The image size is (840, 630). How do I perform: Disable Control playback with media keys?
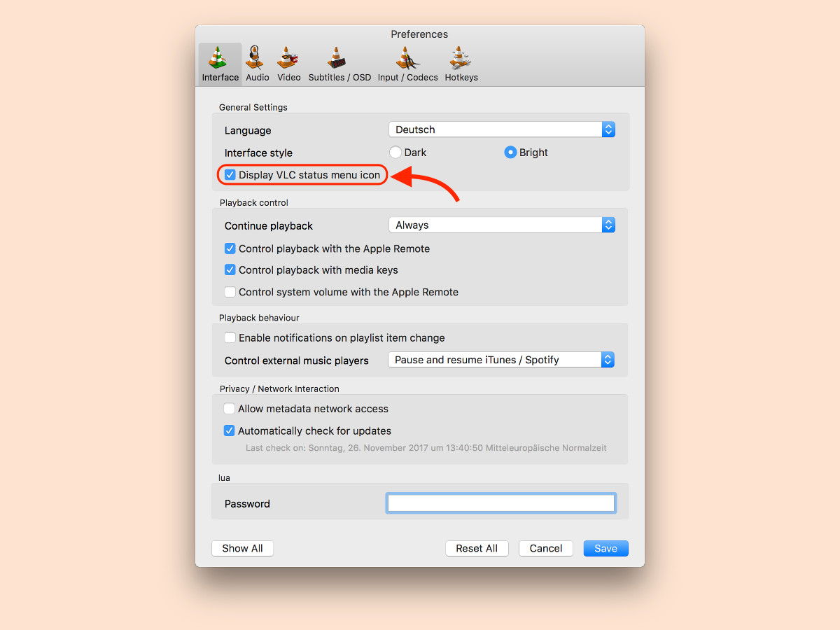[x=230, y=269]
